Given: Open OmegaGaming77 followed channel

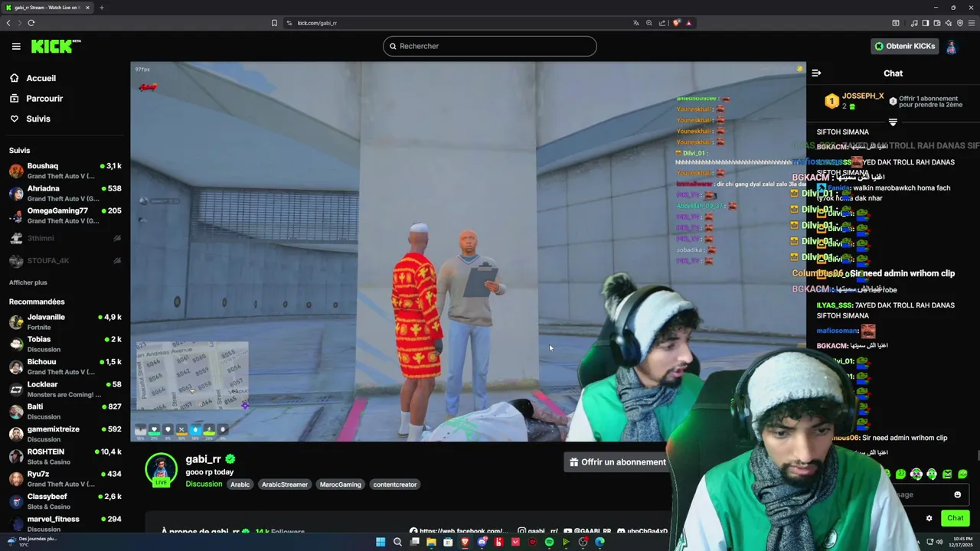Looking at the screenshot, I should pos(65,215).
